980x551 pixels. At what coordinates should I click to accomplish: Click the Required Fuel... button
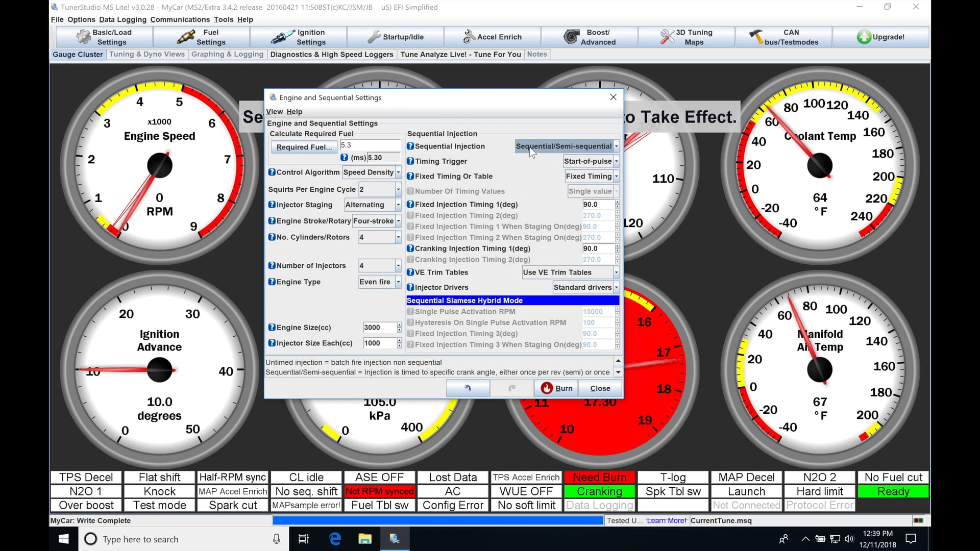click(304, 147)
